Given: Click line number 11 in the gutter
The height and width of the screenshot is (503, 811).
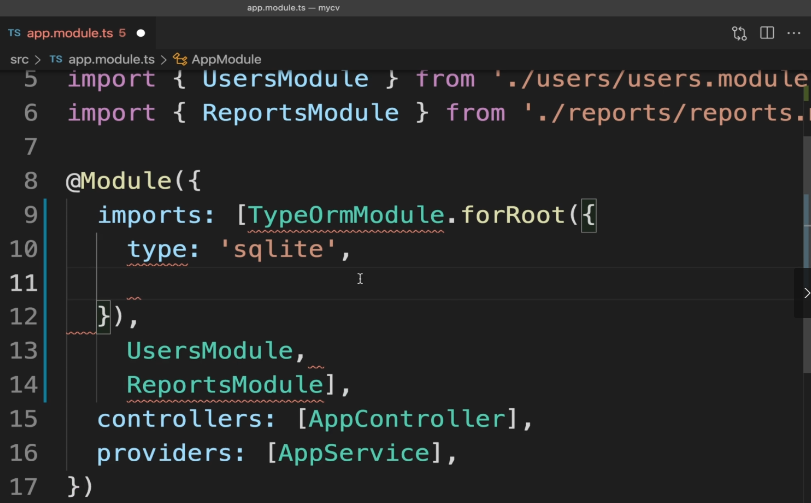Looking at the screenshot, I should click(23, 283).
